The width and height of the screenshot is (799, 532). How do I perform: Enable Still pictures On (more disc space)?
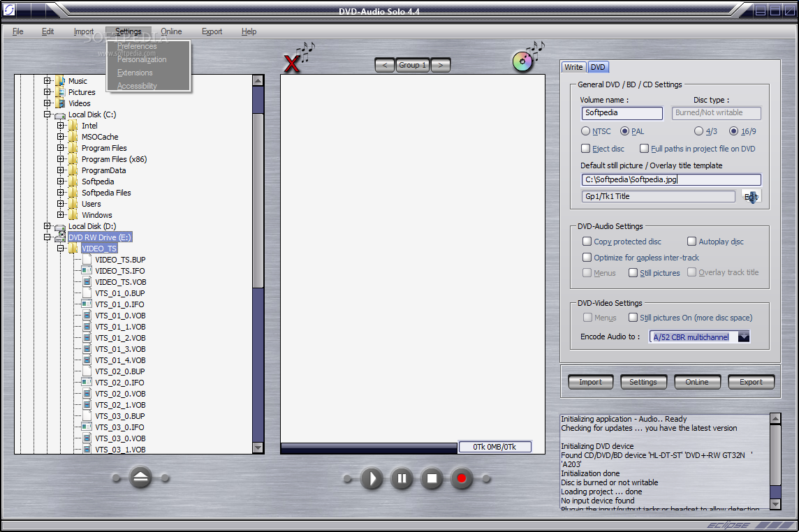pyautogui.click(x=633, y=318)
